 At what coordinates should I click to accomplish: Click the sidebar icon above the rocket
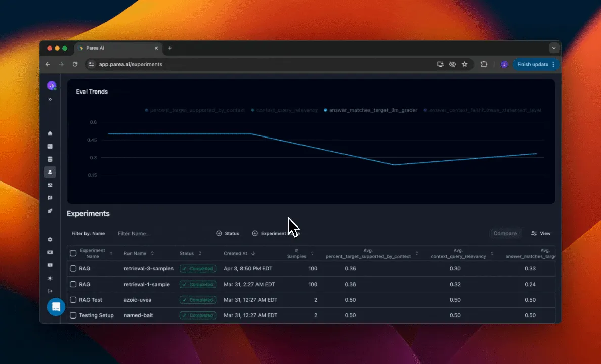tap(50, 198)
